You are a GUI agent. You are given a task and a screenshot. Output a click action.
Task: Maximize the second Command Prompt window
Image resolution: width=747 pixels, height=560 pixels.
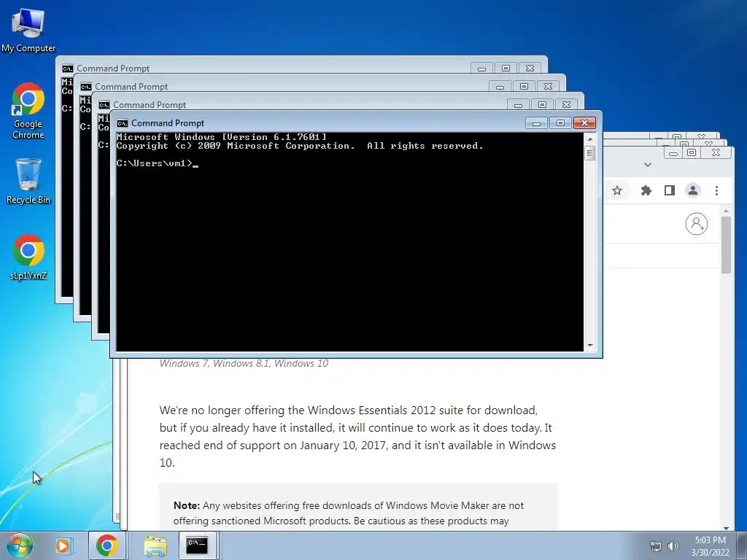click(x=524, y=87)
